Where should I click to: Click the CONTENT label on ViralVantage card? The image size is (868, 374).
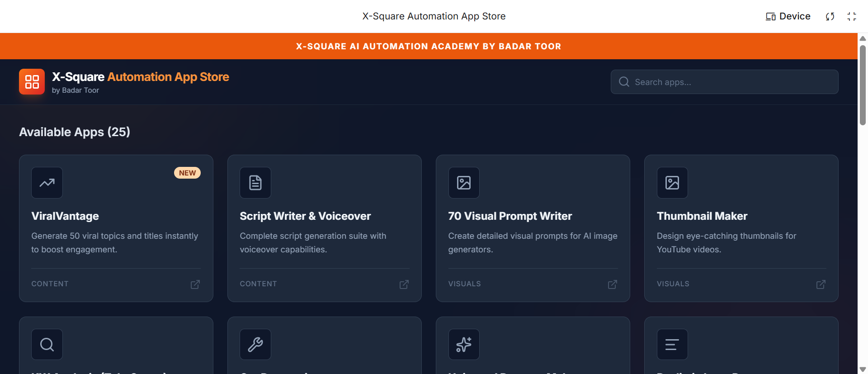50,284
